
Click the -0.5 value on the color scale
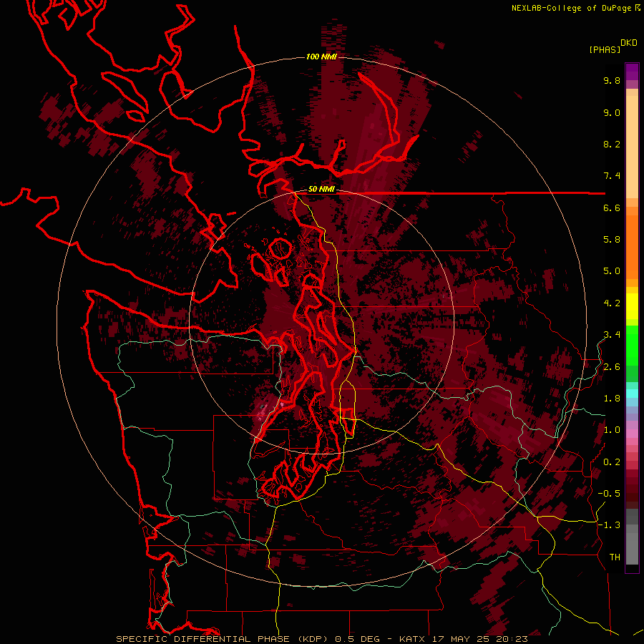tap(609, 494)
